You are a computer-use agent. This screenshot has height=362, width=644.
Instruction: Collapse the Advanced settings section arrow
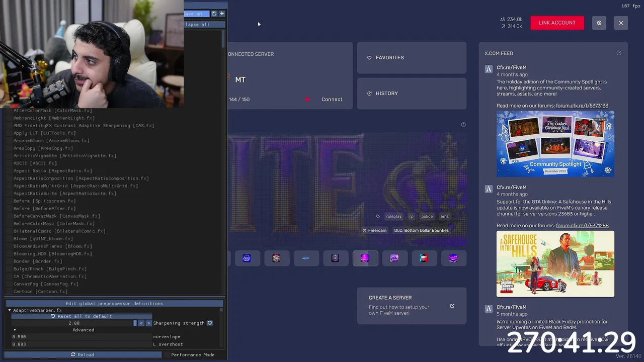(14, 330)
